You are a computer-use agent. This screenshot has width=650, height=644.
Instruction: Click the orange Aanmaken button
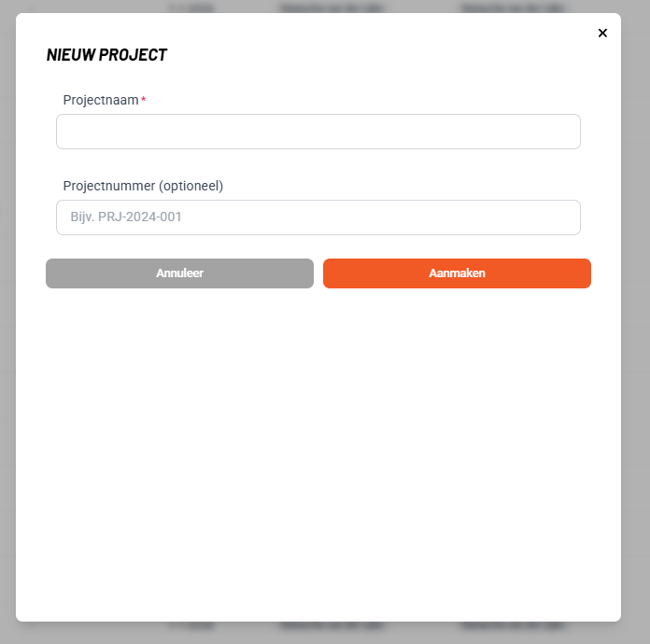click(x=457, y=273)
